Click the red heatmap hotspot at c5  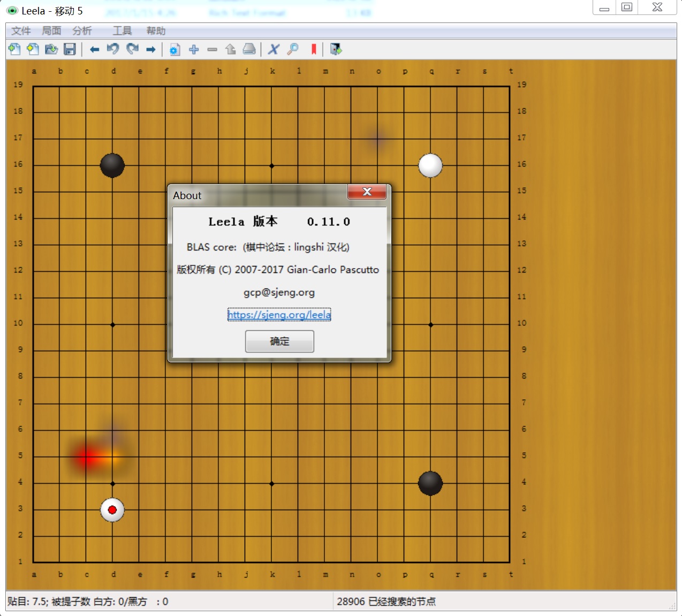86,457
